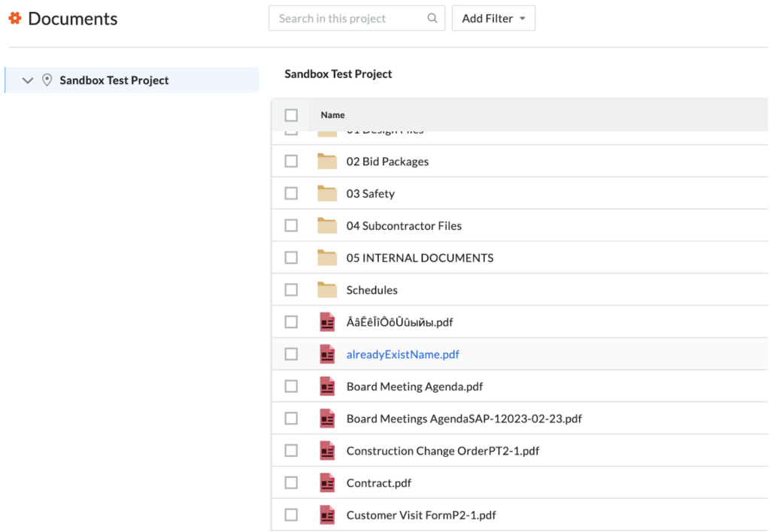
Task: Click the Schedules folder icon
Action: [x=327, y=290]
